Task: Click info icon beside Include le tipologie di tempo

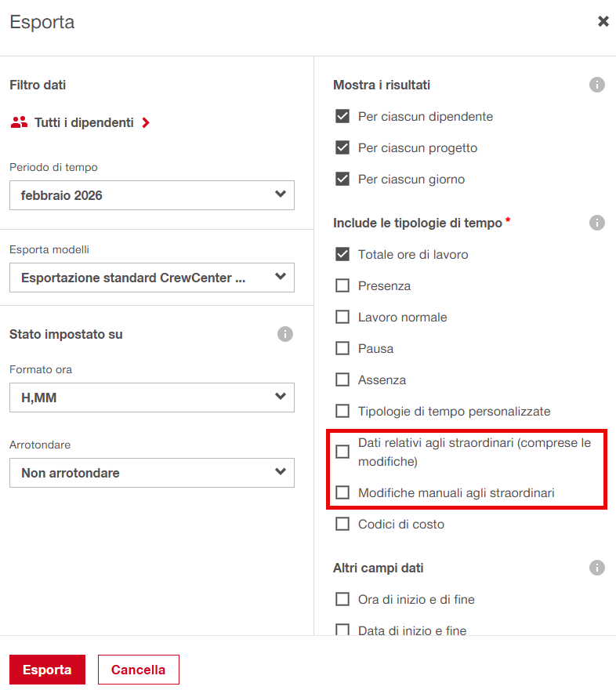Action: coord(597,223)
